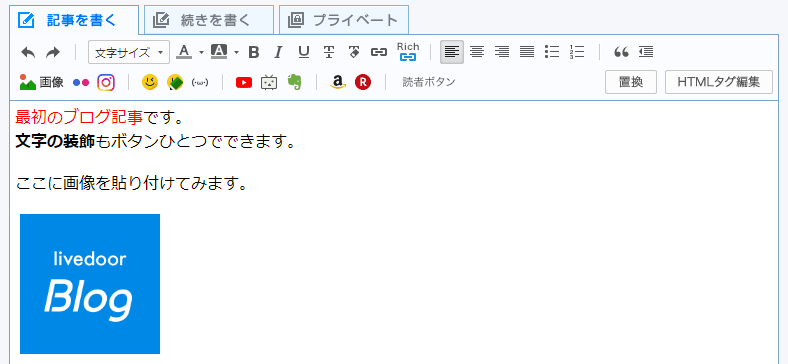
Task: Expand the text color dropdown arrow
Action: (201, 52)
